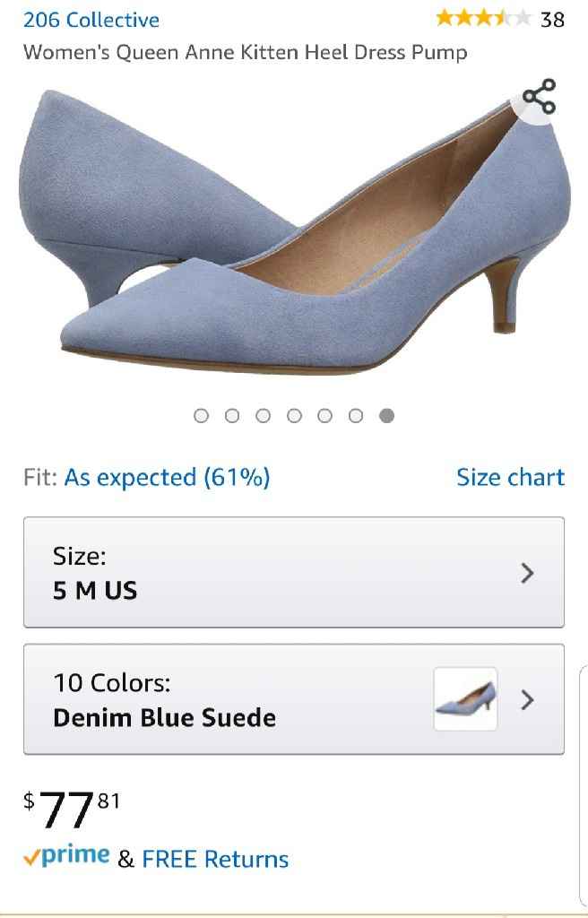Click the Denim Blue Suede color swatch thumbnail

[x=464, y=699]
